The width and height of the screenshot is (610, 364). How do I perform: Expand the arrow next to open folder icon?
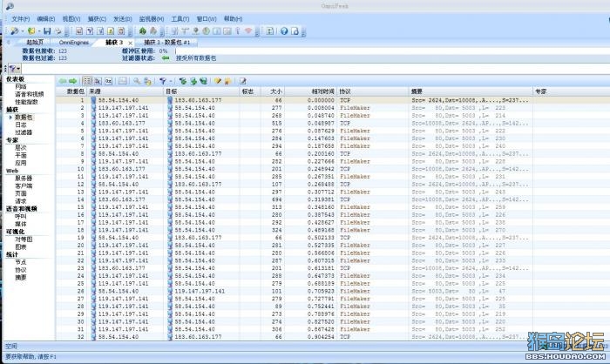coord(39,31)
